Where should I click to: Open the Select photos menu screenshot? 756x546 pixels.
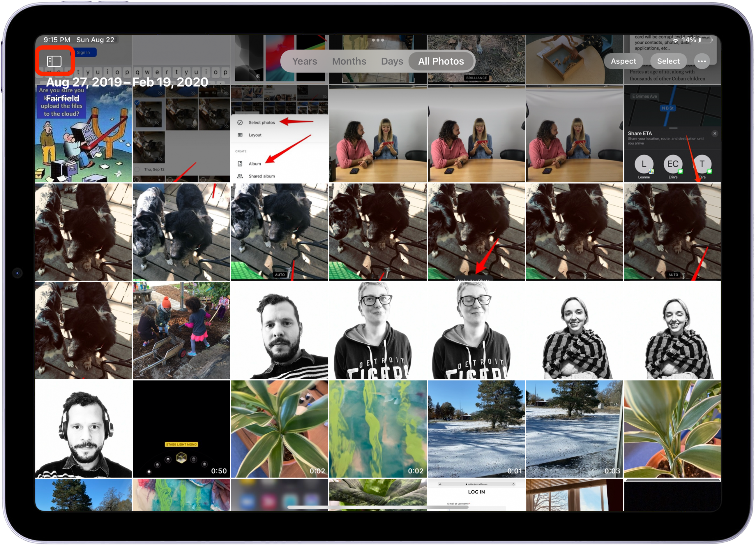[279, 134]
